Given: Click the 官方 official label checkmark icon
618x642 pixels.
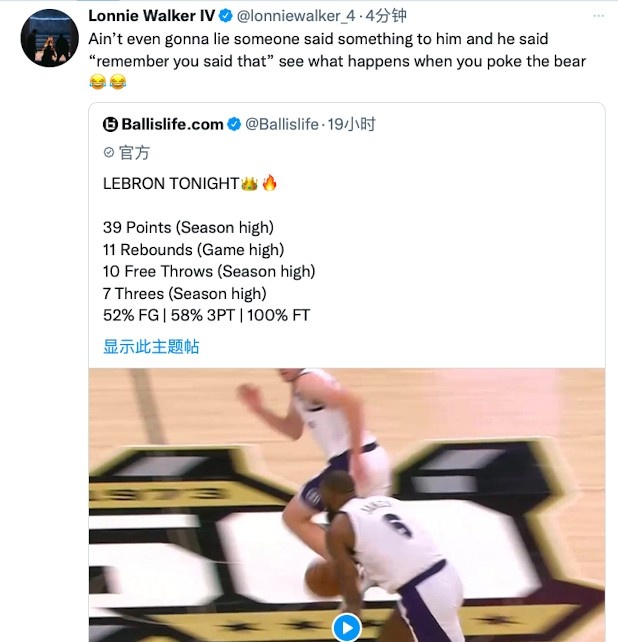Looking at the screenshot, I should pyautogui.click(x=109, y=152).
